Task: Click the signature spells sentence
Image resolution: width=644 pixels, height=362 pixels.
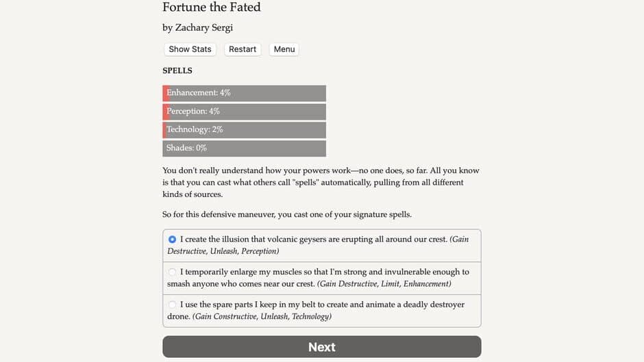Action: (287, 214)
